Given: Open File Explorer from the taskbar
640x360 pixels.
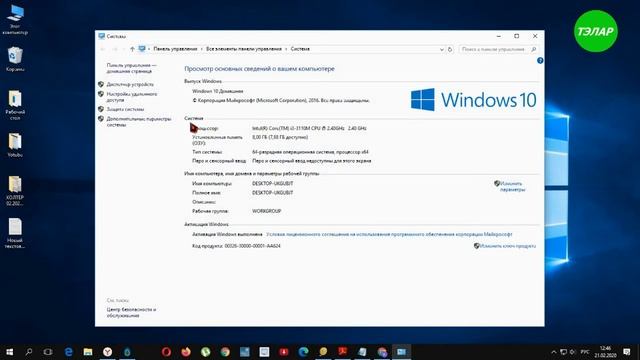Looking at the screenshot, I should 88,351.
